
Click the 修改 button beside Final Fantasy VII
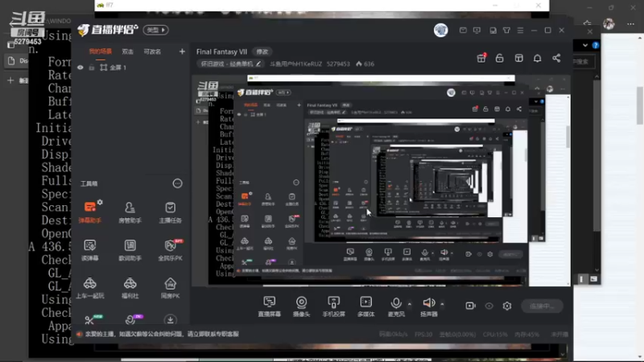tap(262, 51)
